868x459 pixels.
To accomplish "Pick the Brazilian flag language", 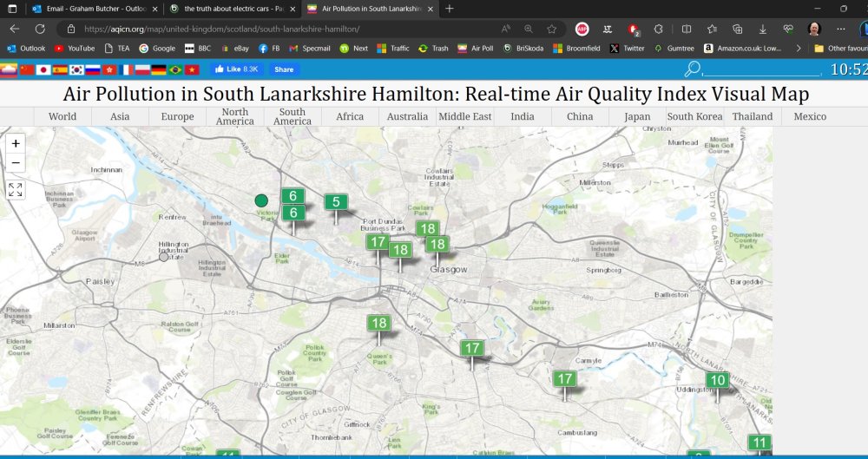I will 175,69.
